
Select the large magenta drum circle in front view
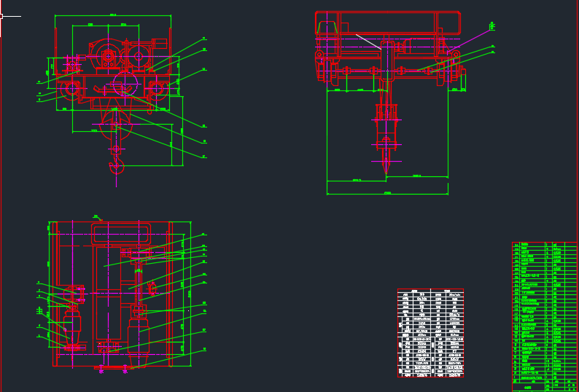[125, 84]
